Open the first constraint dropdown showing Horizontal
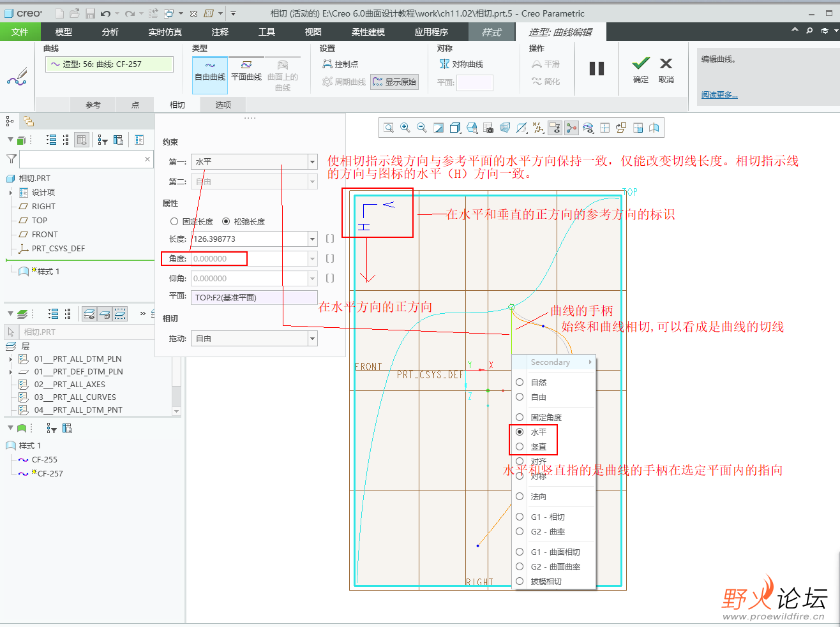Viewport: 840px width, 627px height. click(x=313, y=162)
